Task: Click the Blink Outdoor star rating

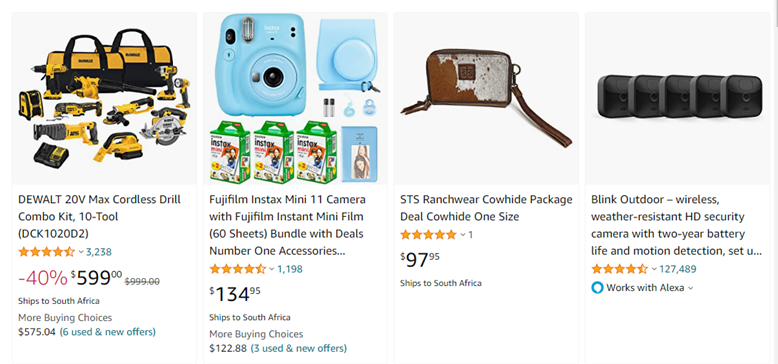Action: [620, 269]
